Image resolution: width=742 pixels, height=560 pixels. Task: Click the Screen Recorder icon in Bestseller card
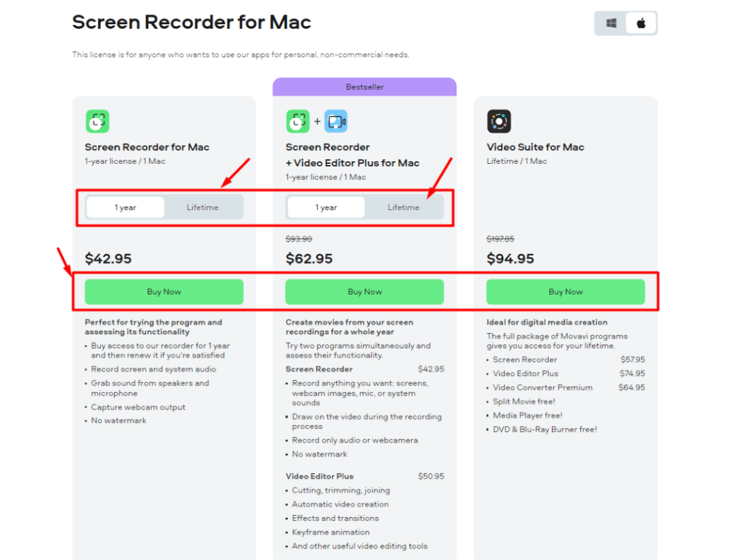[298, 122]
